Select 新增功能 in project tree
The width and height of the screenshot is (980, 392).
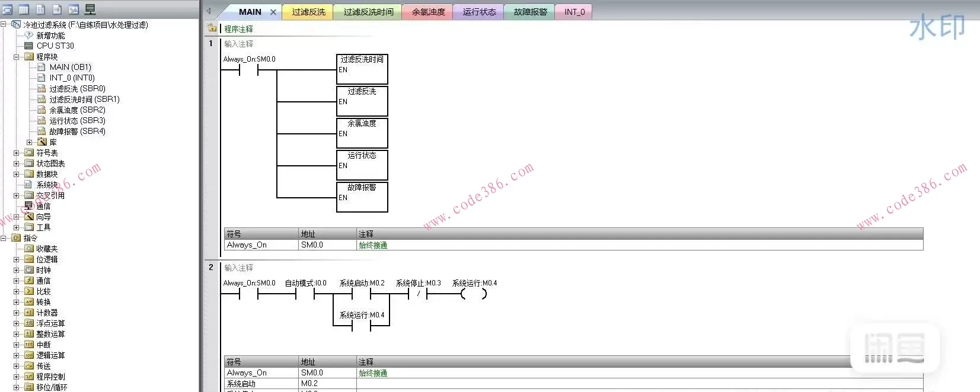[x=50, y=36]
